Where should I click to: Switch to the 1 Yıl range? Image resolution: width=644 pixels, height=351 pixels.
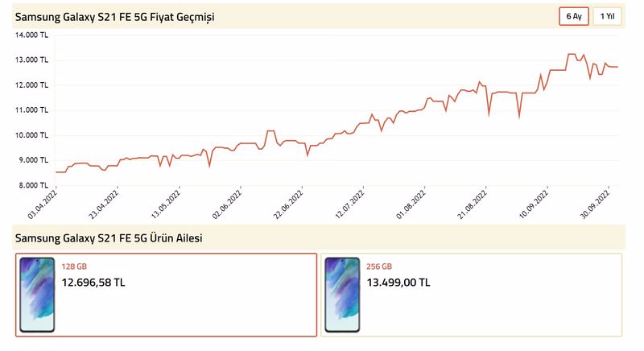pyautogui.click(x=607, y=16)
